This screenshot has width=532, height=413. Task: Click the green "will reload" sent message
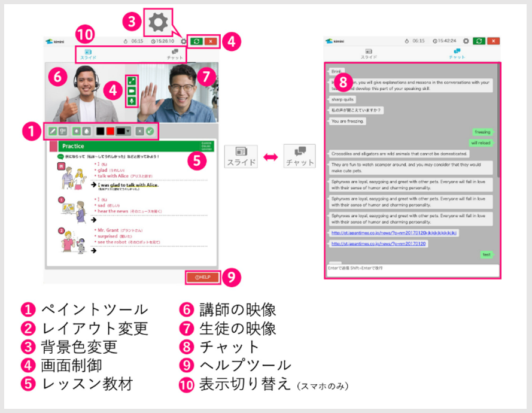click(x=482, y=143)
